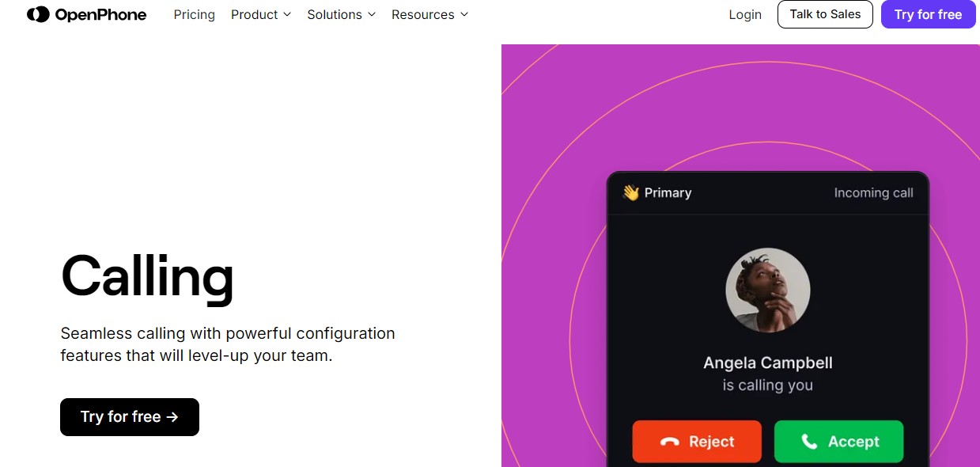980x467 pixels.
Task: Click the purple Try for free button
Action: 928,14
